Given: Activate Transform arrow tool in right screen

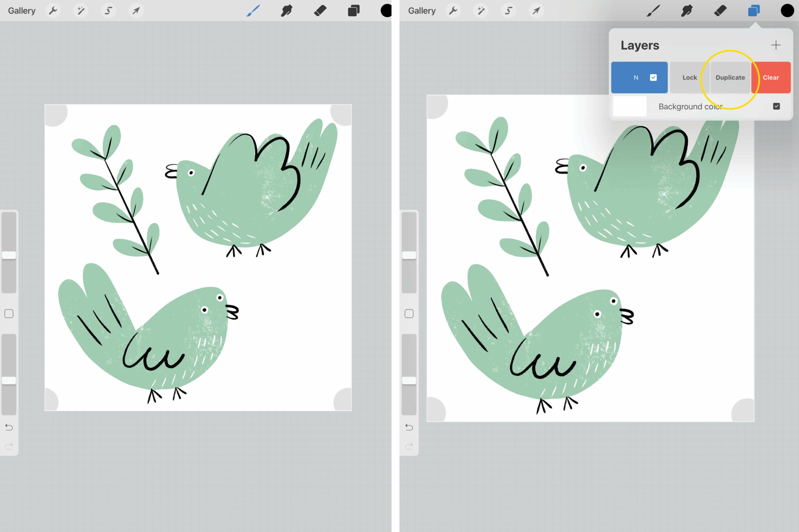Looking at the screenshot, I should pyautogui.click(x=536, y=11).
